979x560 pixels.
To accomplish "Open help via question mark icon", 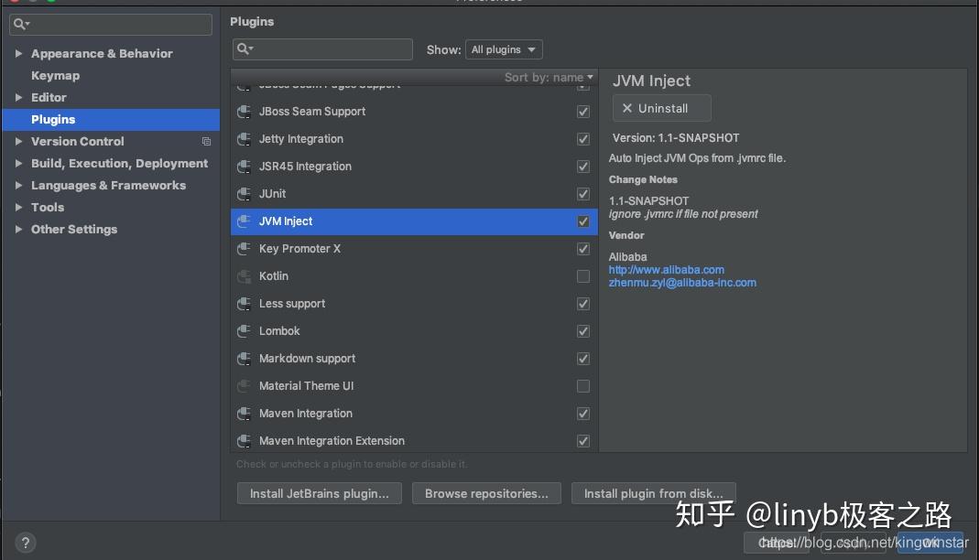I will [x=26, y=542].
